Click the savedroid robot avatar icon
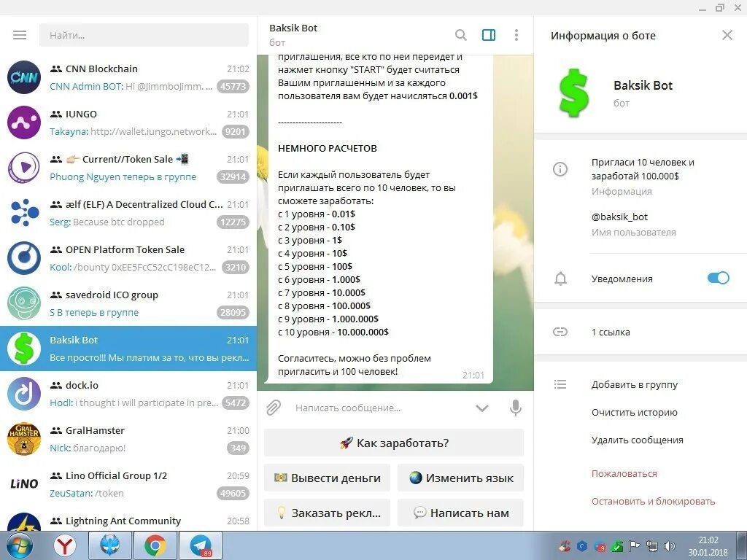Image resolution: width=747 pixels, height=560 pixels. click(x=24, y=303)
